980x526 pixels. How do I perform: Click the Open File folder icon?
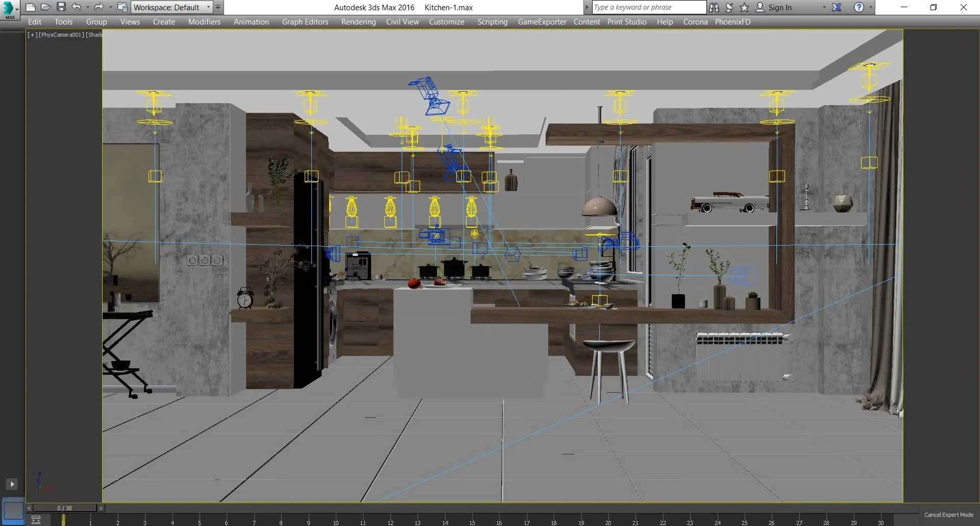click(46, 7)
